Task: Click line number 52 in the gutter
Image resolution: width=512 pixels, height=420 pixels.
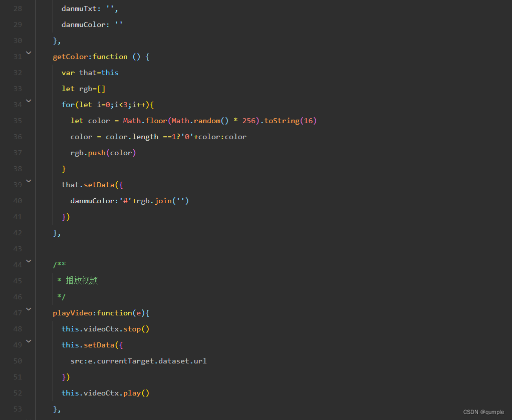Action: point(18,393)
